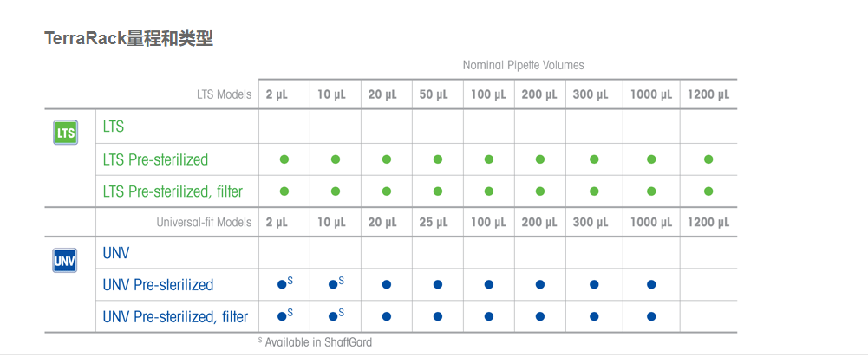The width and height of the screenshot is (868, 357).
Task: Click blue dot for UNV Pre-sterilized, filter 25 µL
Action: 438,316
